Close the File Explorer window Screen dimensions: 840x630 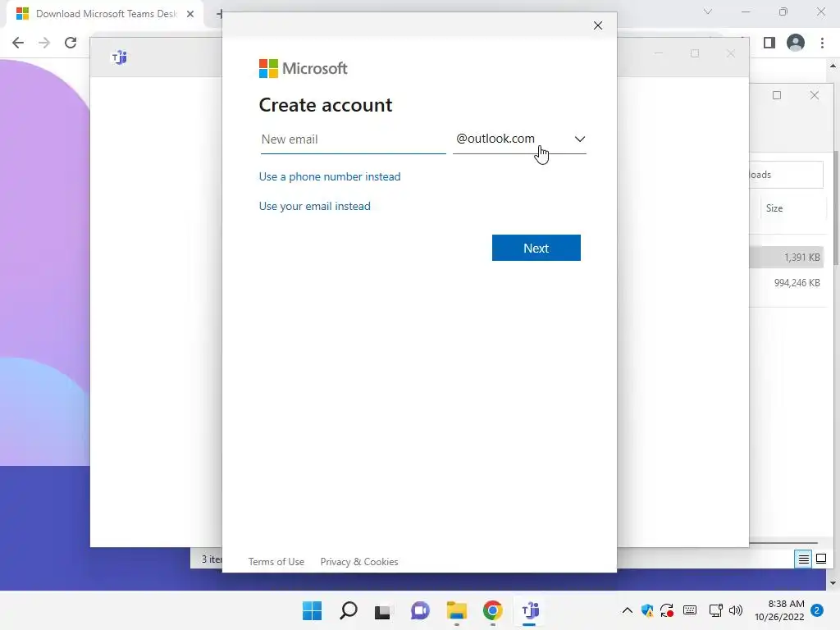815,95
